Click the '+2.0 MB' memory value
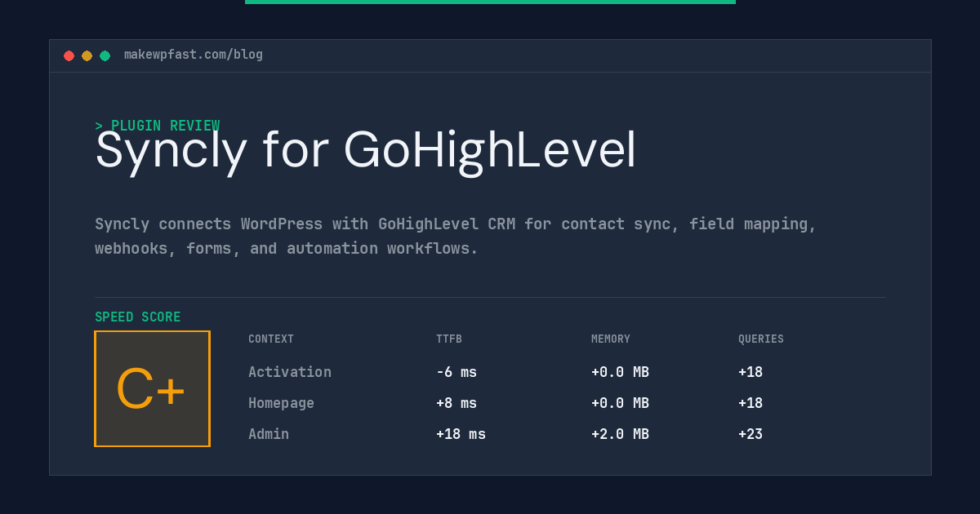980x514 pixels. tap(620, 434)
